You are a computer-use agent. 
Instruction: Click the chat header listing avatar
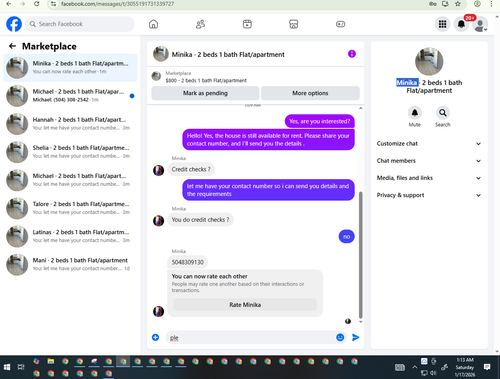(x=161, y=54)
